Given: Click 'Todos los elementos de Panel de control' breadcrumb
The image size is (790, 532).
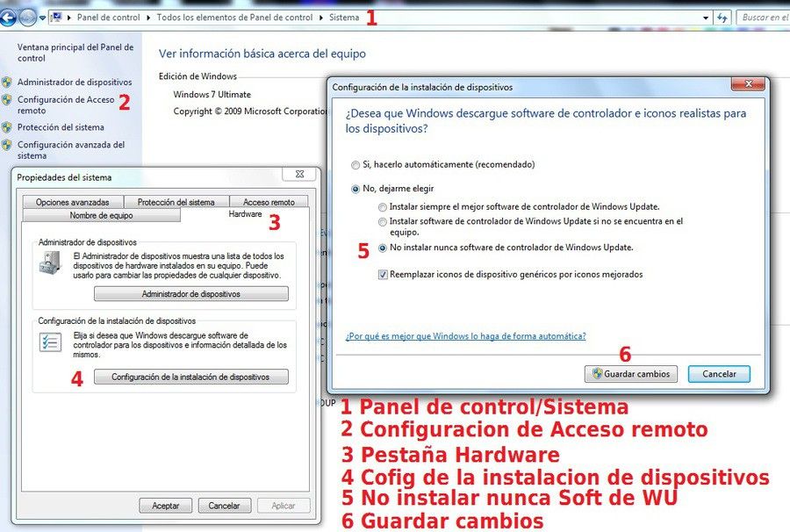Looking at the screenshot, I should click(234, 18).
